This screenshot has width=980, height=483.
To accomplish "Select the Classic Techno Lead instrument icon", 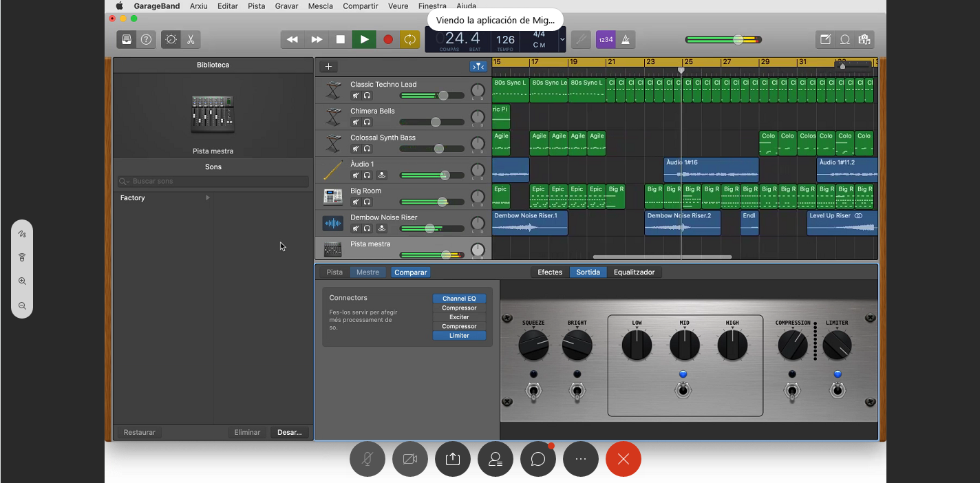I will (334, 90).
